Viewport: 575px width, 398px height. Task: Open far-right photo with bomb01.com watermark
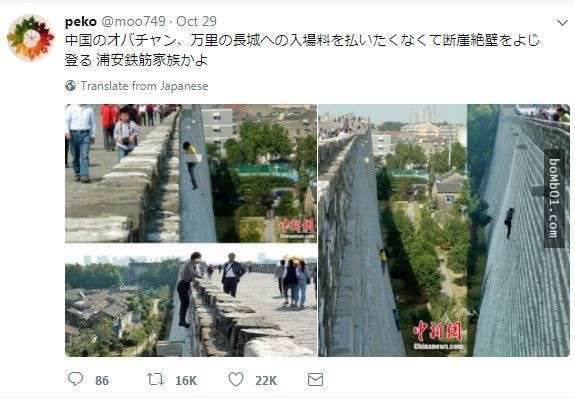pyautogui.click(x=519, y=230)
